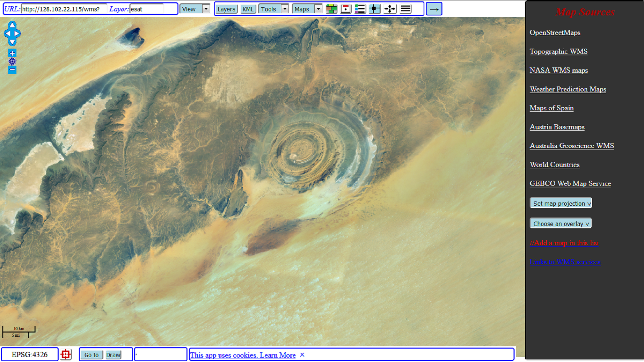Click the WMS URL input field
644x362 pixels.
click(64, 9)
